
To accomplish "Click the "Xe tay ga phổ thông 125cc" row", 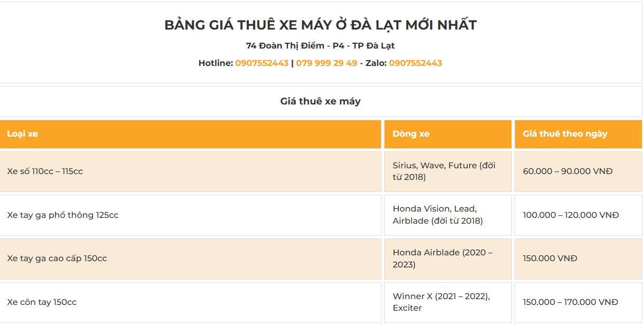I will pos(63,215).
